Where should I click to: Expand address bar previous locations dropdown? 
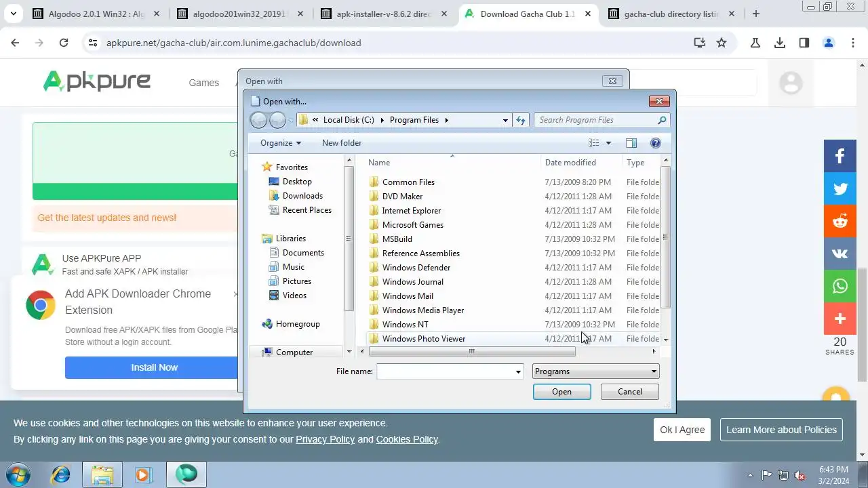[505, 120]
